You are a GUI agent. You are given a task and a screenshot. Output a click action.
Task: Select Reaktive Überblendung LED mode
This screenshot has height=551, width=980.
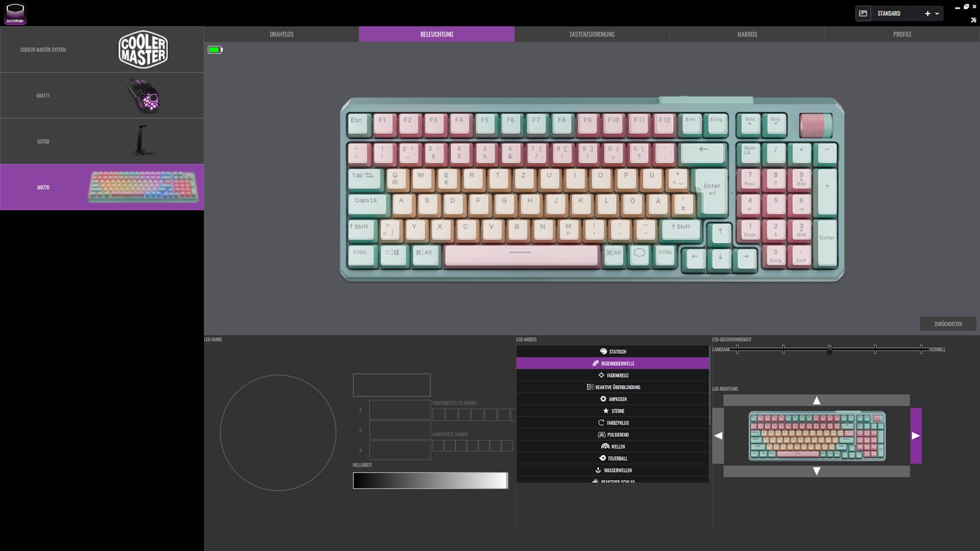[x=612, y=387]
